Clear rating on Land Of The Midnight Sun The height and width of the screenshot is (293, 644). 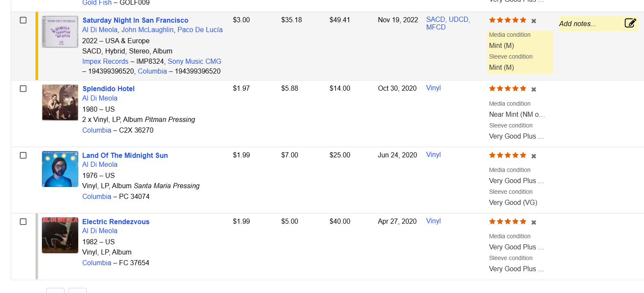point(534,156)
